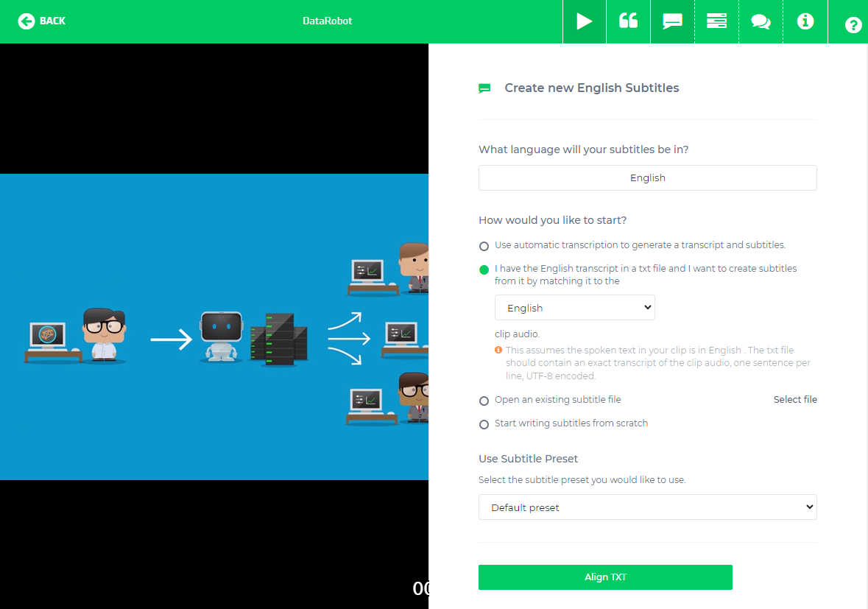
Task: Select the subtitles speech-bubble toolbar icon
Action: [673, 21]
